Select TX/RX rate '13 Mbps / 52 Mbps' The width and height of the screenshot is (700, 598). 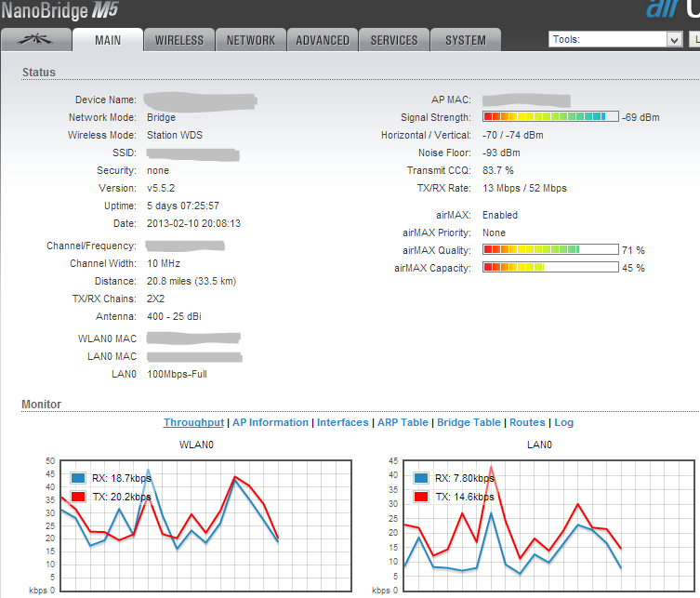524,188
